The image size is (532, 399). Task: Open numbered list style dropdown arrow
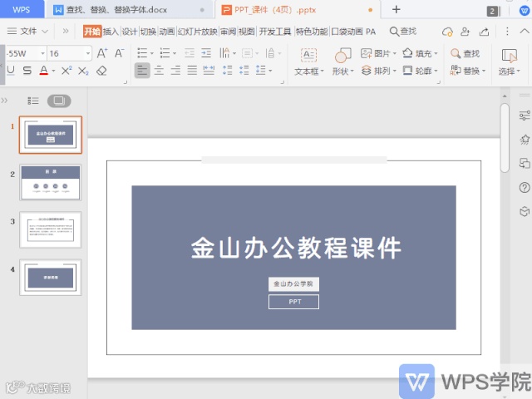coord(175,53)
